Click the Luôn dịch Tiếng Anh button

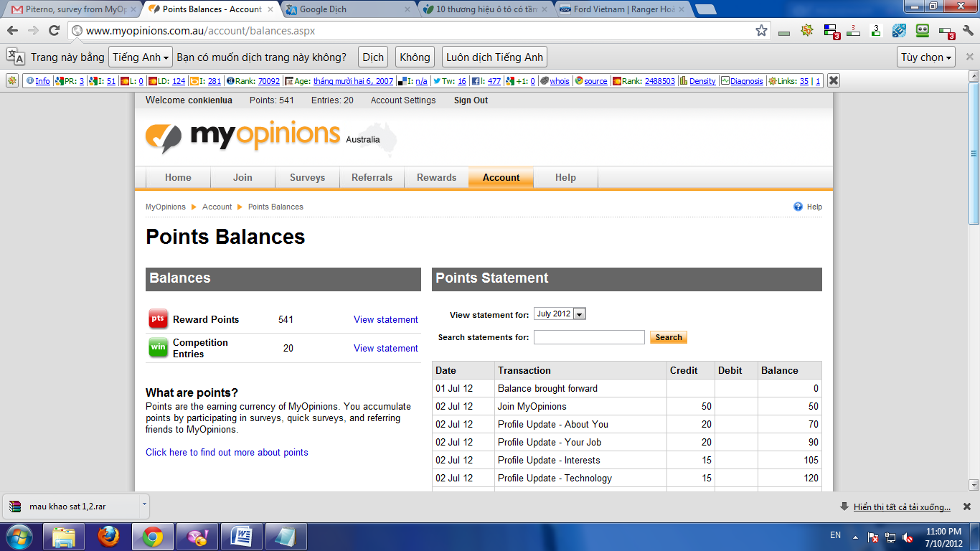[494, 57]
